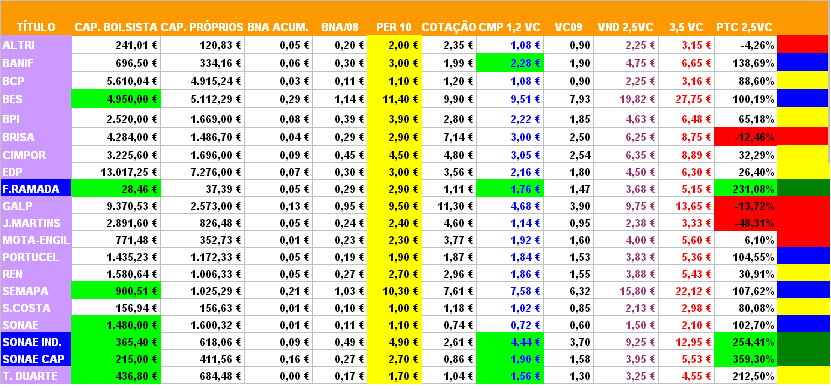This screenshot has width=831, height=389.
Task: Click the MOTA-ENGIL title cell
Action: 36,240
